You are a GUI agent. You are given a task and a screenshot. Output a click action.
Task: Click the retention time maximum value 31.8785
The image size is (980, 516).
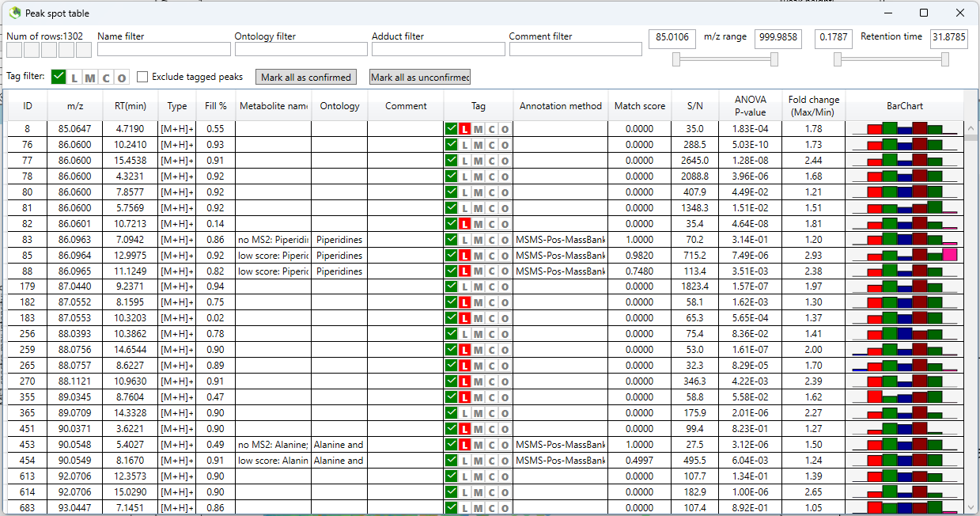pos(949,37)
